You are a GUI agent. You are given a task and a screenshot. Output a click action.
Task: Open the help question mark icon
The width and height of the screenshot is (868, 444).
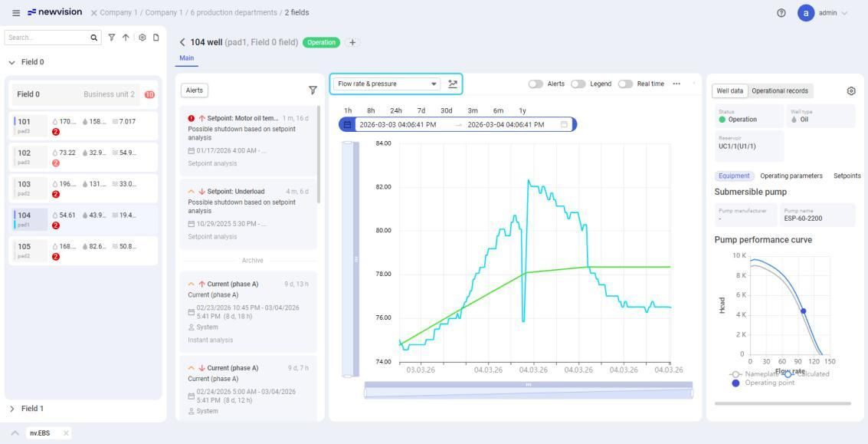[x=781, y=13]
